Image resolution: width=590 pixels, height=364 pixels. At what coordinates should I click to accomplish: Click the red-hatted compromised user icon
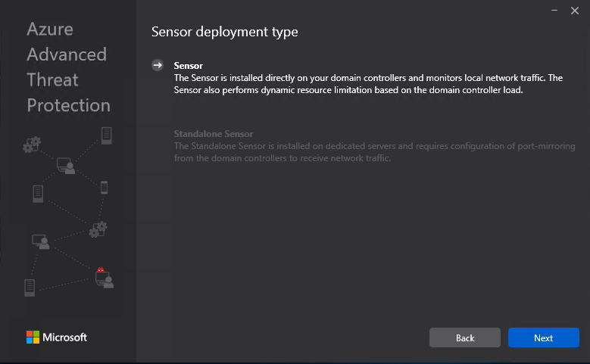coord(104,278)
